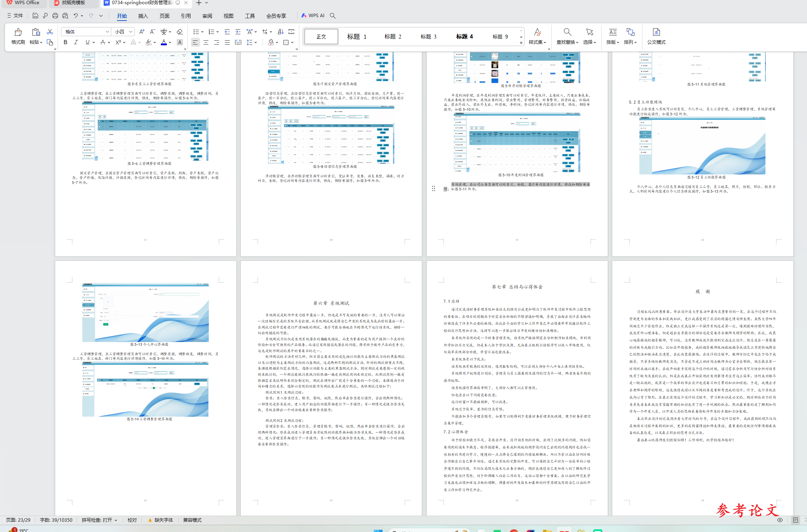Toggle Italic formatting

pyautogui.click(x=76, y=42)
